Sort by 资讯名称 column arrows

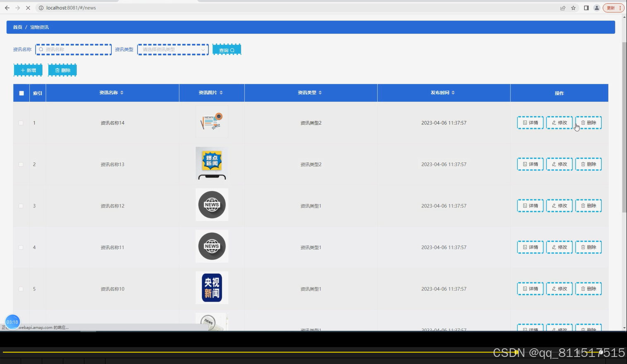[x=122, y=93]
